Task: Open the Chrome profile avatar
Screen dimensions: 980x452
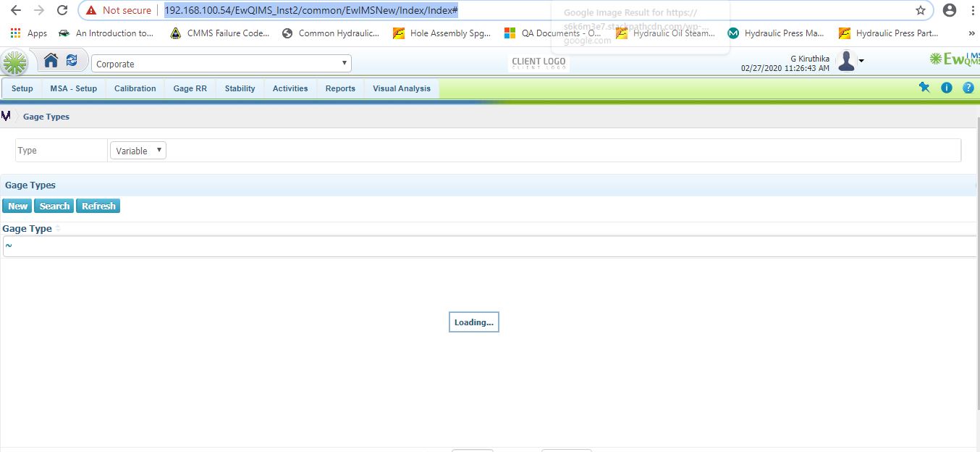Action: point(950,10)
